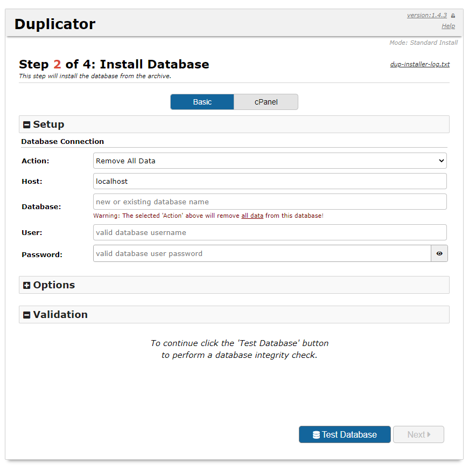The image size is (476, 470).
Task: Click database stack icon on Test Database button
Action: (316, 435)
